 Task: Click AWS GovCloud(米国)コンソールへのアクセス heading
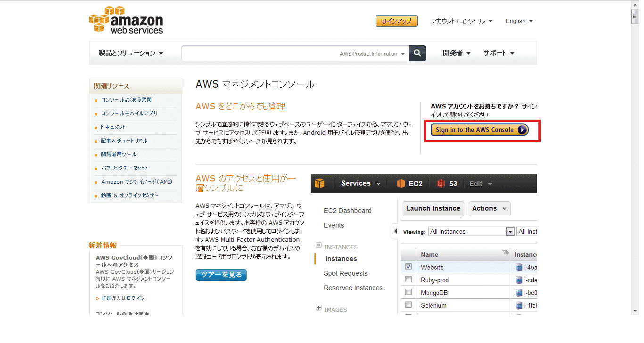point(134,261)
